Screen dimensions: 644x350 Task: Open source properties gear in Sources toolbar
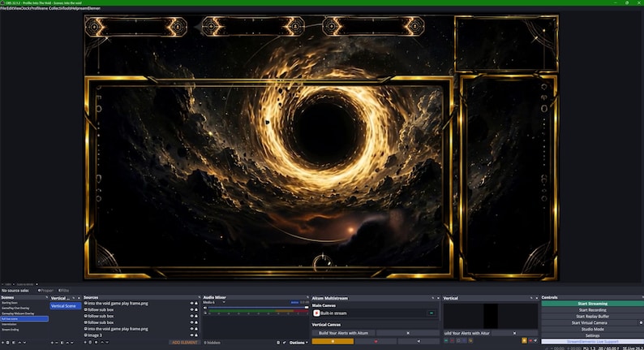pyautogui.click(x=96, y=342)
